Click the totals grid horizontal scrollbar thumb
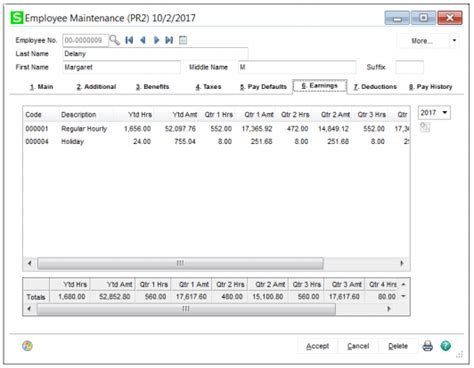 [x=186, y=309]
